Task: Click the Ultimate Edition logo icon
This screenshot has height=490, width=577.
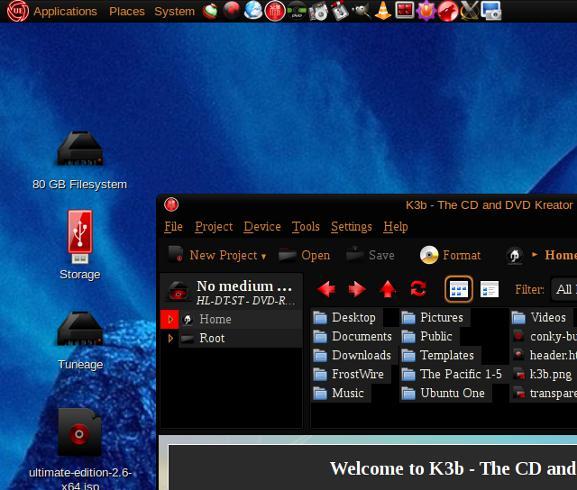Action: tap(17, 11)
